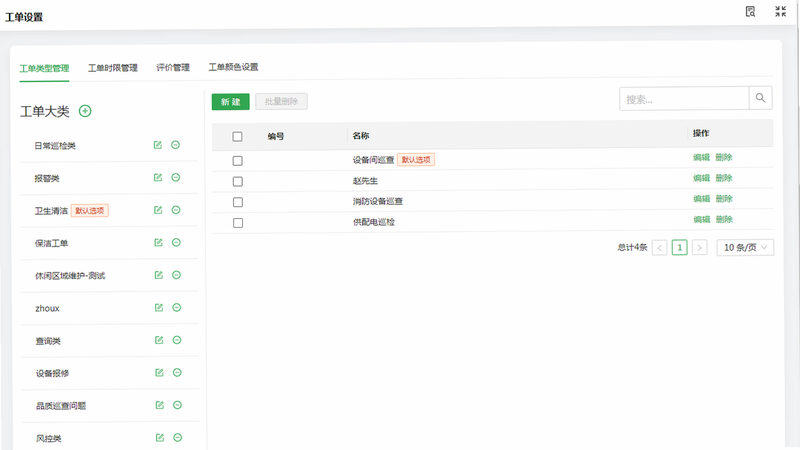Open the 工单颜色设置 tab

(x=234, y=67)
